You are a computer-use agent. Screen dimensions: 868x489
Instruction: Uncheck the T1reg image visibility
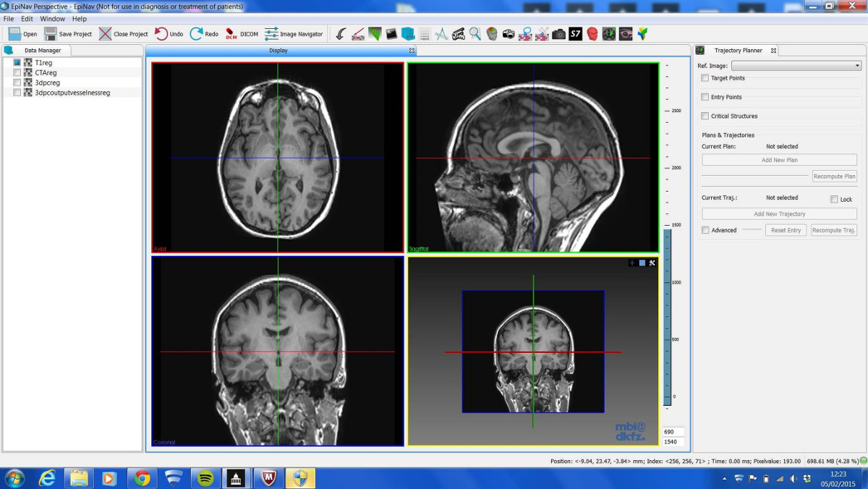click(x=17, y=63)
